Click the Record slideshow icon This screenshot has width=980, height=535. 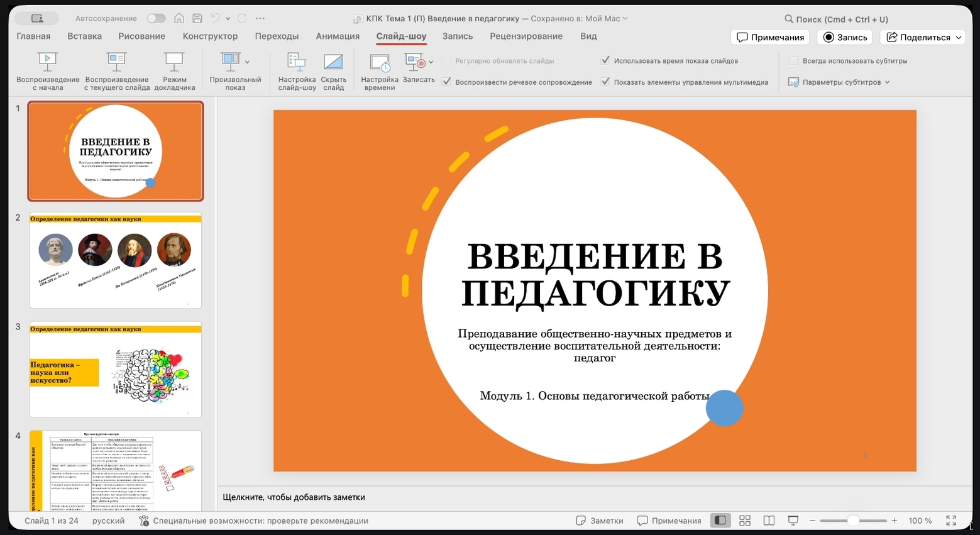click(x=416, y=62)
